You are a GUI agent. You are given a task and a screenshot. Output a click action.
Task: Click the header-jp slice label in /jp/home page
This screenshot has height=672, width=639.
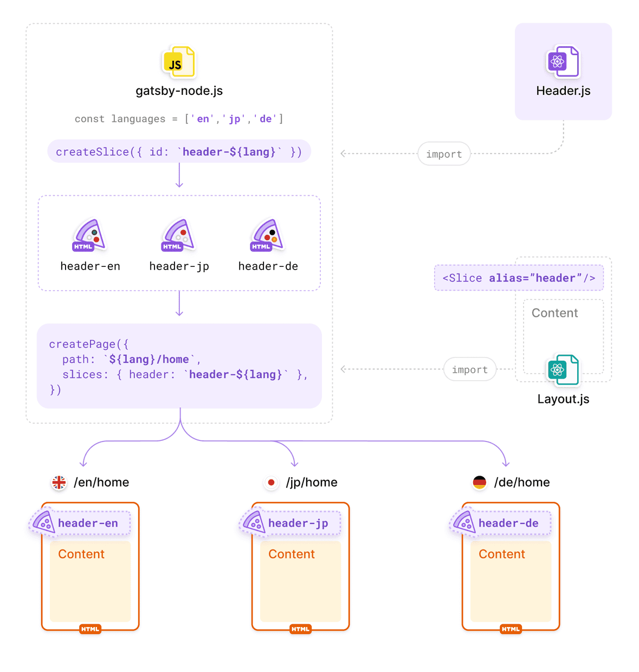pyautogui.click(x=298, y=523)
